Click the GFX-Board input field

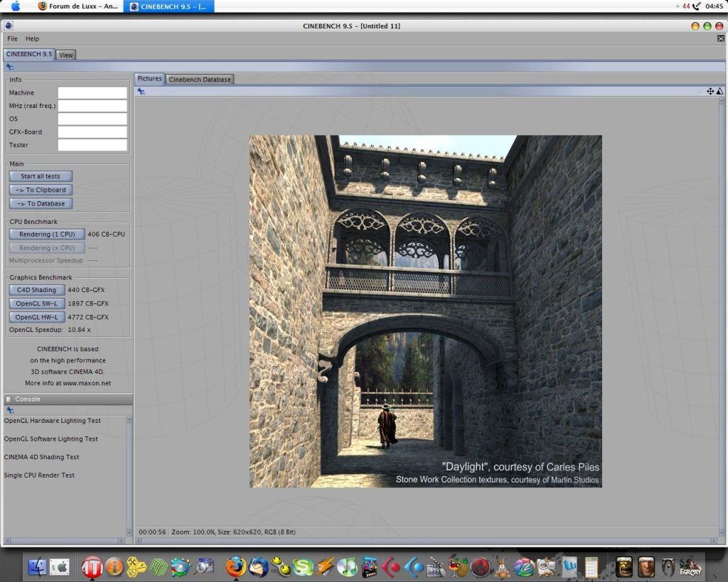click(92, 131)
